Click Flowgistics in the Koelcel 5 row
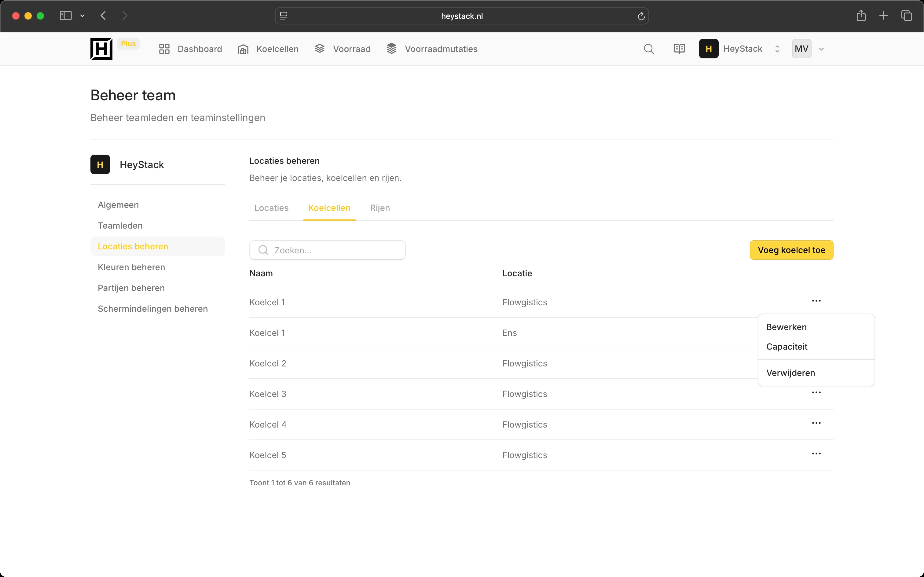This screenshot has width=924, height=577. (525, 455)
